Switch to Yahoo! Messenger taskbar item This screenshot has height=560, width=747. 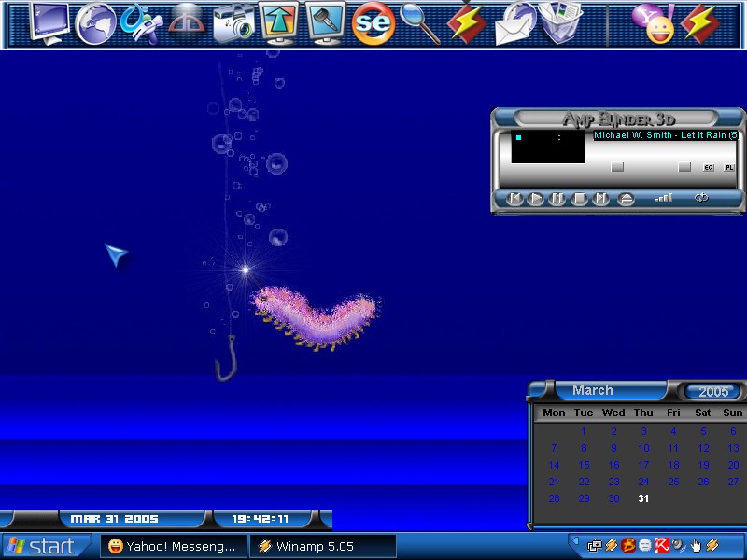tap(174, 546)
